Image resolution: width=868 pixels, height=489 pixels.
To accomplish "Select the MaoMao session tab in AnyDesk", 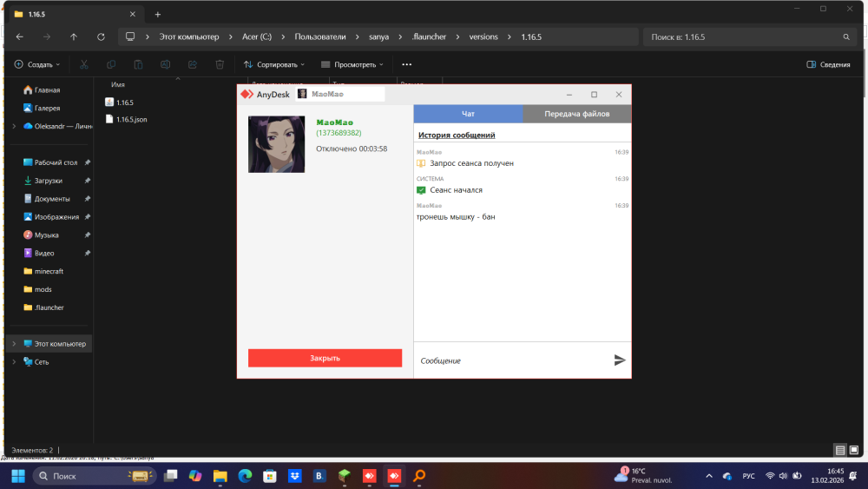I will click(340, 94).
